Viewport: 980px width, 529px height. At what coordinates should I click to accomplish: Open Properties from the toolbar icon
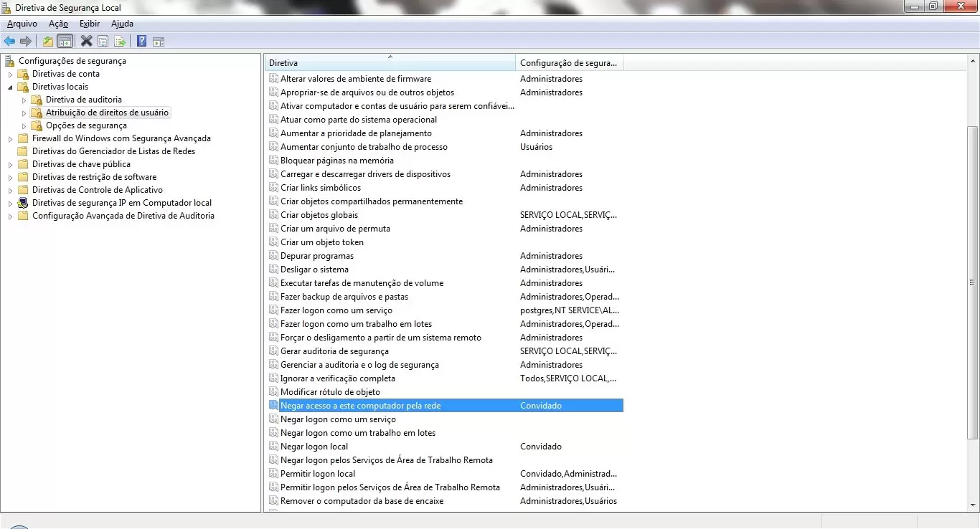click(x=103, y=41)
